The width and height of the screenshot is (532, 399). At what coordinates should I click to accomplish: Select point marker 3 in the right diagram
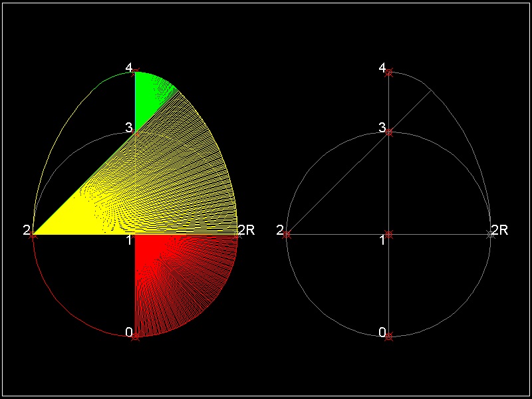389,132
